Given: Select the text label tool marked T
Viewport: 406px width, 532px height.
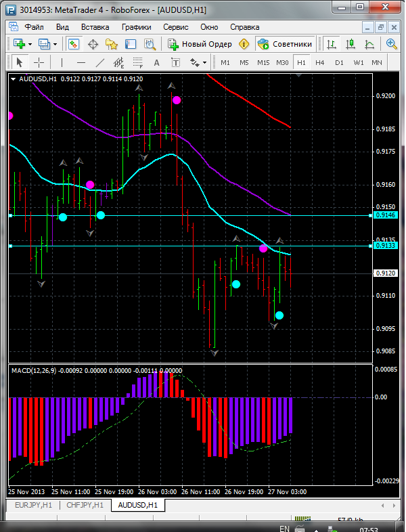Looking at the screenshot, I should [175, 62].
